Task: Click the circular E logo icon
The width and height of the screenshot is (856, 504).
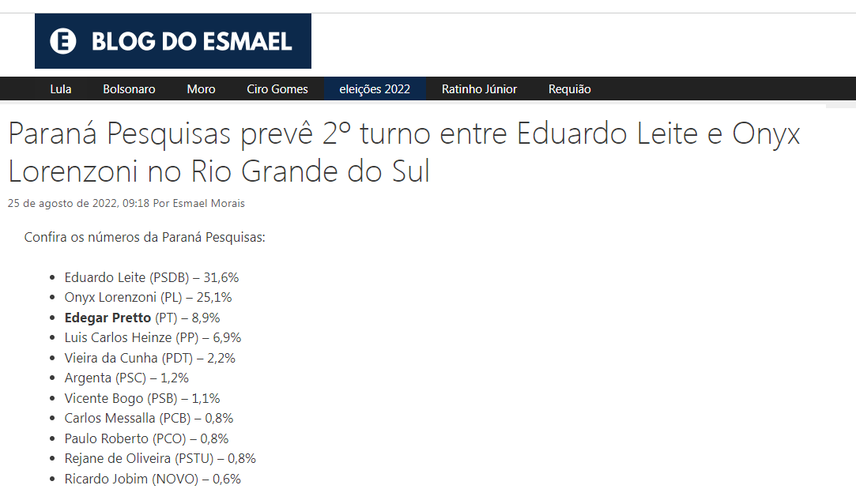Action: coord(63,41)
